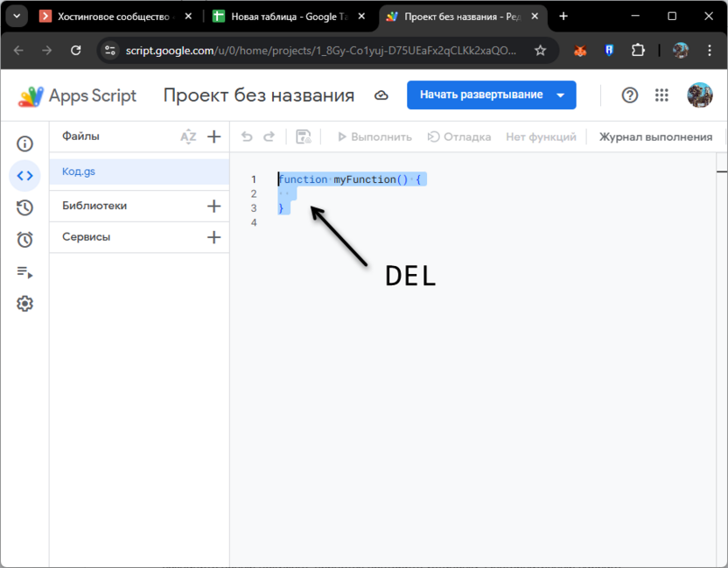Sort files using the A-Z control
Image resolution: width=728 pixels, height=568 pixels.
click(x=188, y=137)
